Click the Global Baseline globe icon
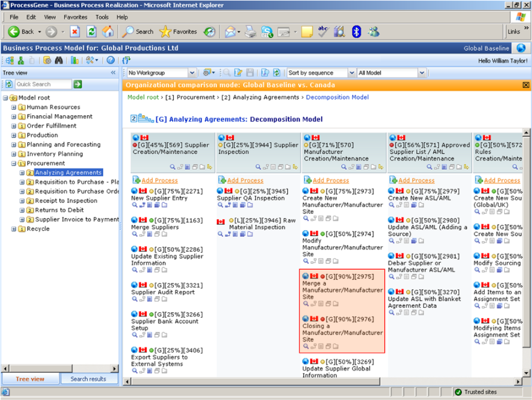This screenshot has height=400, width=532. click(521, 48)
